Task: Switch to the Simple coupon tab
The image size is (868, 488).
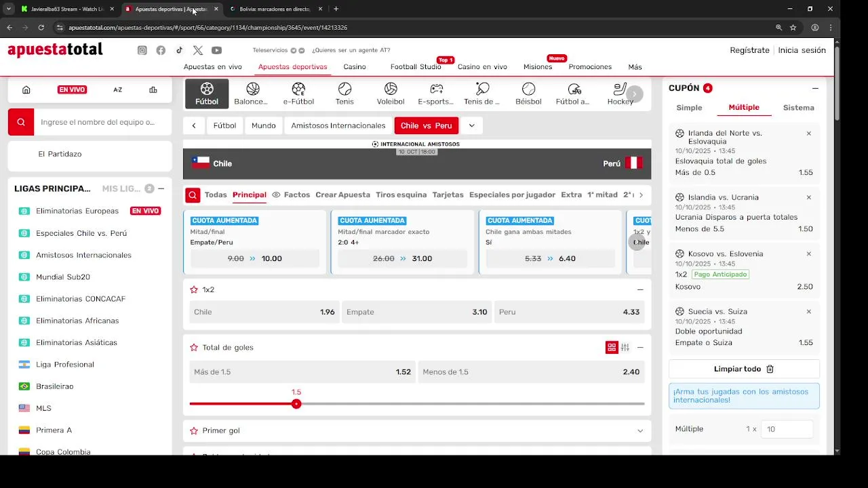Action: [x=690, y=108]
